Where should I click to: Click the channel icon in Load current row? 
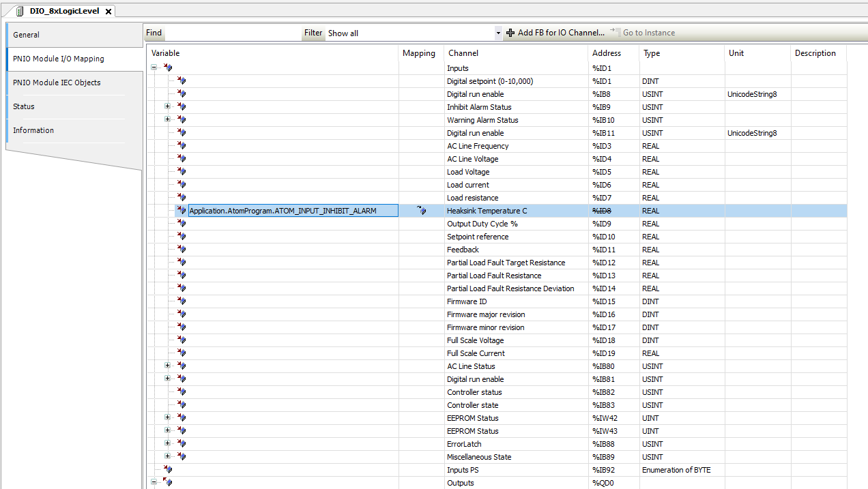click(181, 185)
